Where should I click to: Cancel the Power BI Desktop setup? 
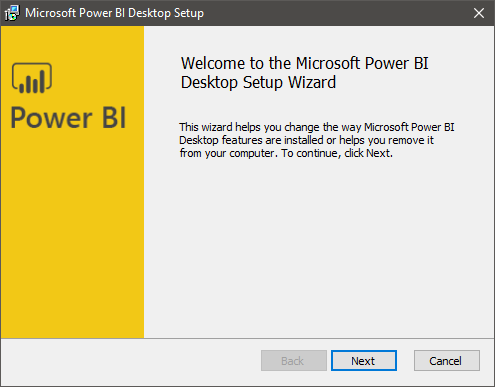pos(447,360)
